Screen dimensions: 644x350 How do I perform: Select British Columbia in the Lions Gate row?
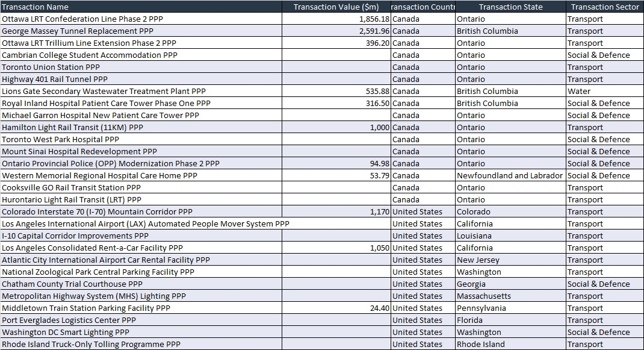pyautogui.click(x=510, y=92)
